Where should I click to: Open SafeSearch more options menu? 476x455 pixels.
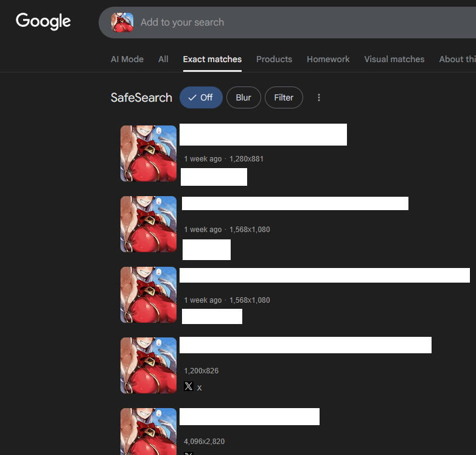coord(319,97)
